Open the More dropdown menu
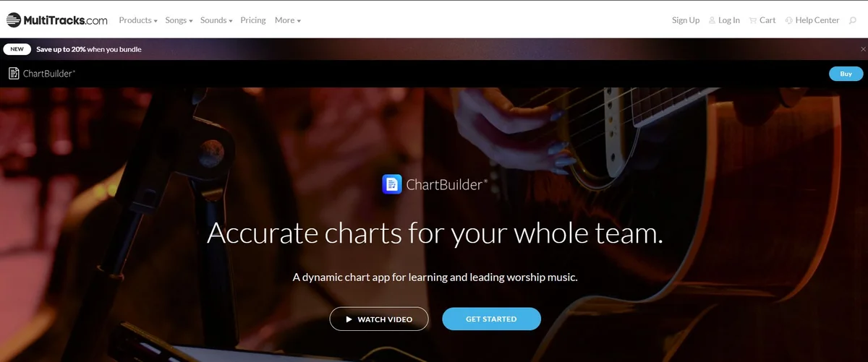Image resolution: width=868 pixels, height=362 pixels. pos(288,20)
